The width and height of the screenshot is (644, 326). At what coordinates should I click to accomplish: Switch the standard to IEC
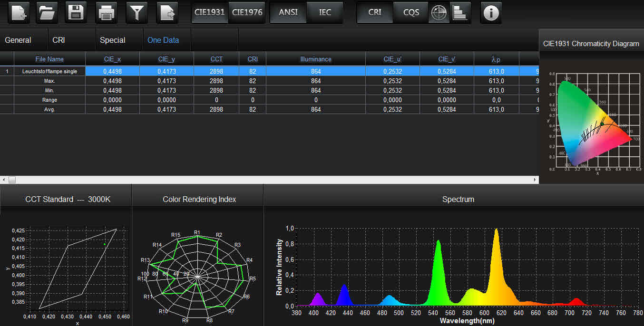click(x=325, y=13)
